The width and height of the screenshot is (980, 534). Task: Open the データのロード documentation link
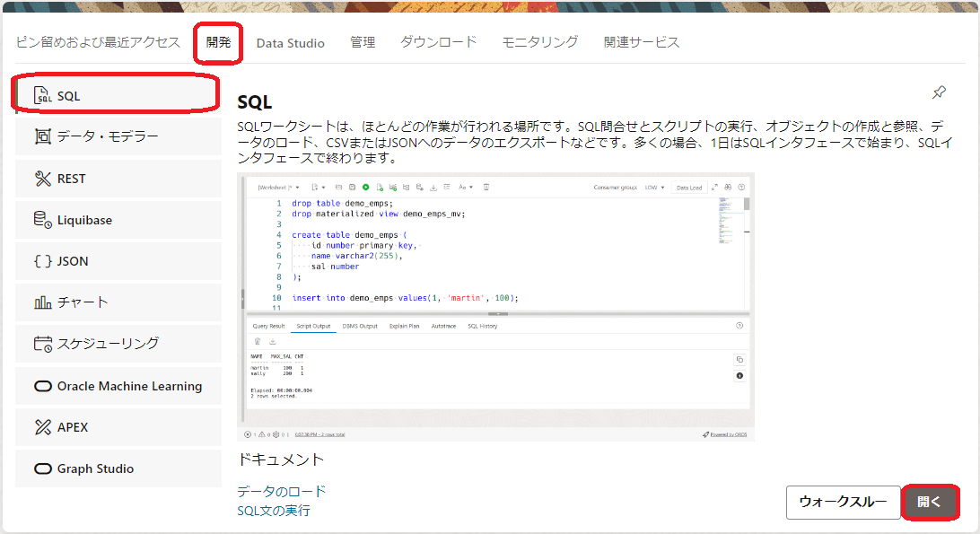[x=282, y=491]
